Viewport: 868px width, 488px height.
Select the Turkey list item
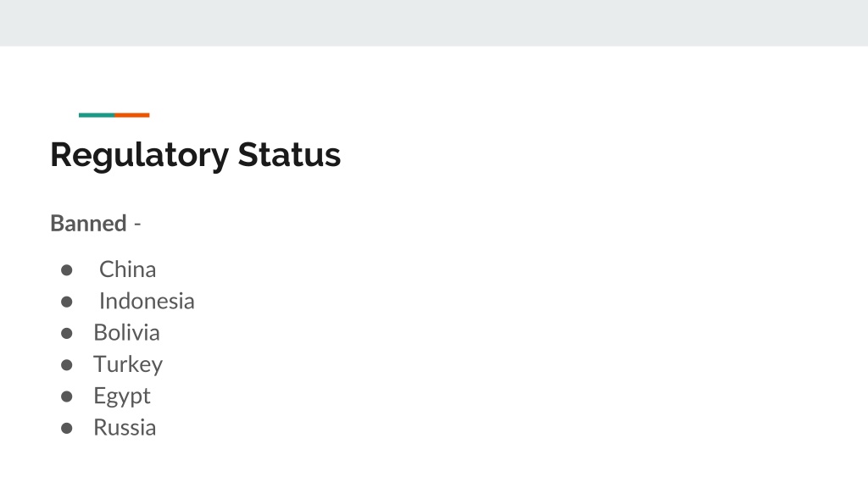(x=128, y=364)
